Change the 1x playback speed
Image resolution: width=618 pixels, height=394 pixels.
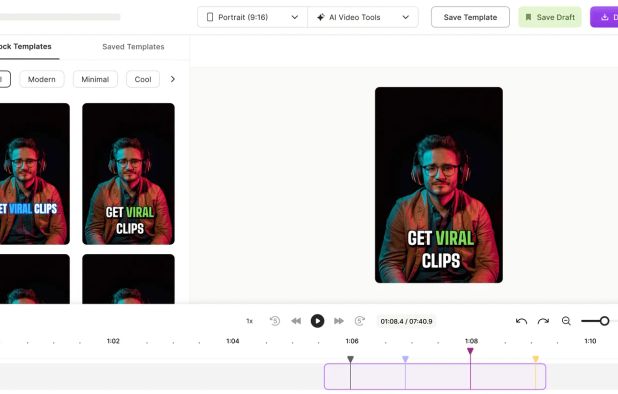[x=249, y=321]
